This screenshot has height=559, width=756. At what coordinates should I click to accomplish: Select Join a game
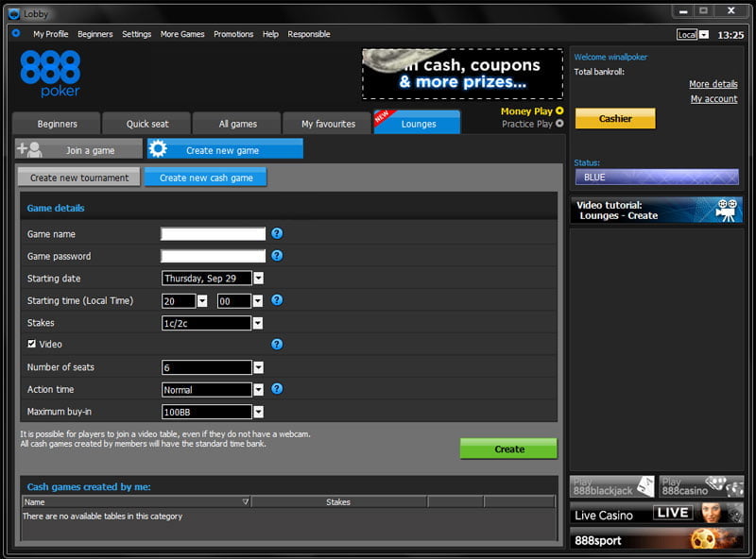(x=78, y=149)
